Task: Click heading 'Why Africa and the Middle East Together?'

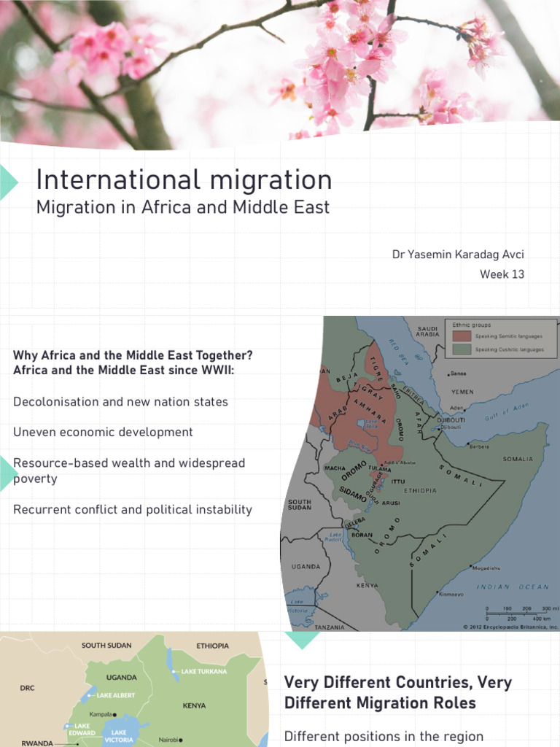Action: [x=133, y=355]
